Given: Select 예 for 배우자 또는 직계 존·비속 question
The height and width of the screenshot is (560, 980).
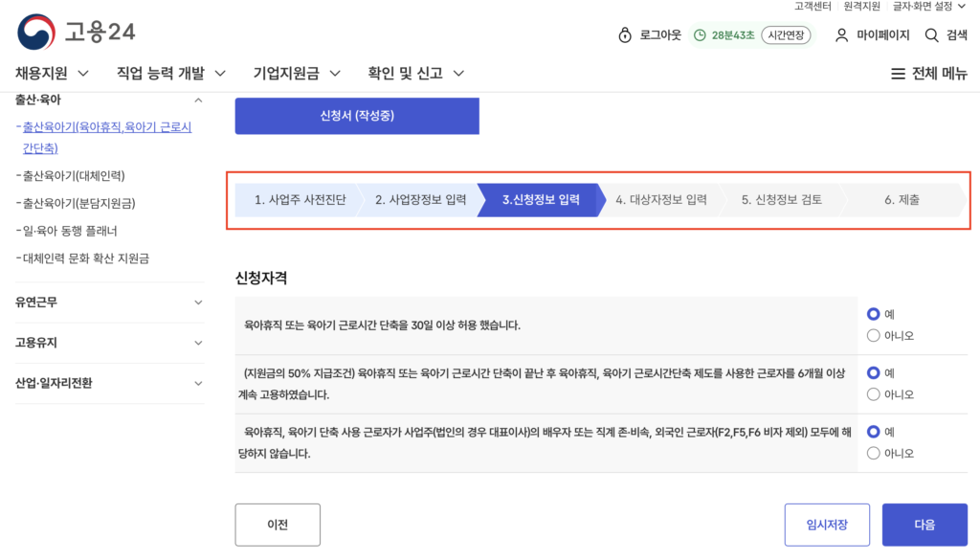Looking at the screenshot, I should (873, 433).
